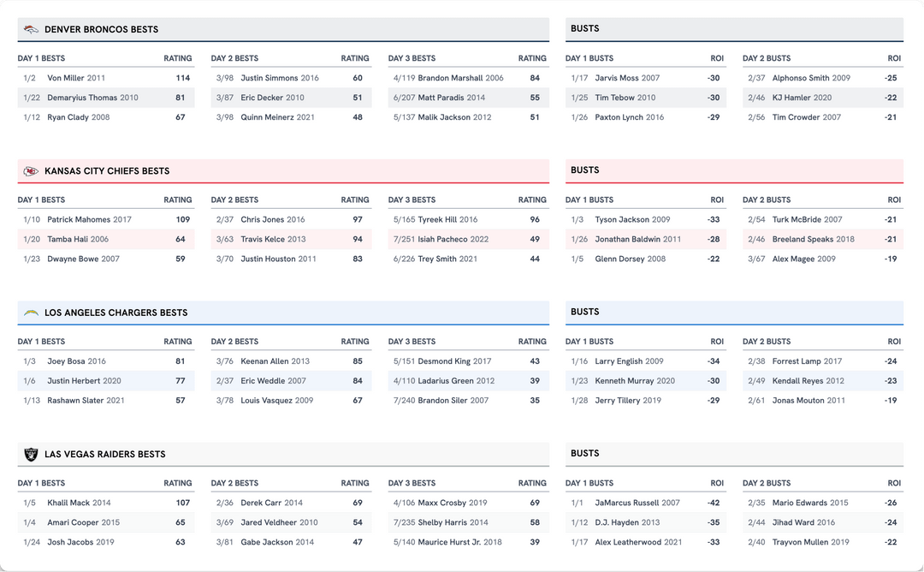Screen dimensions: 924x572
Task: Click the Denver Broncos Bests heading
Action: coord(101,30)
